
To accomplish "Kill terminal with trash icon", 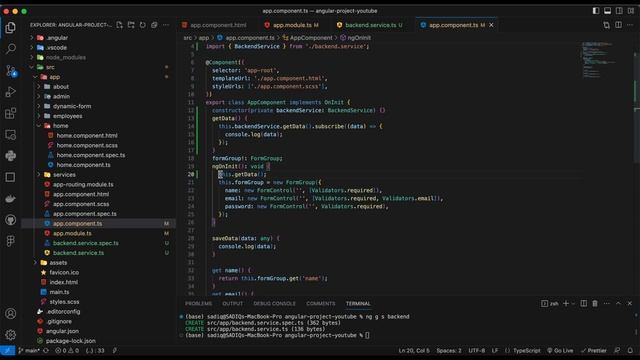I will 595,303.
